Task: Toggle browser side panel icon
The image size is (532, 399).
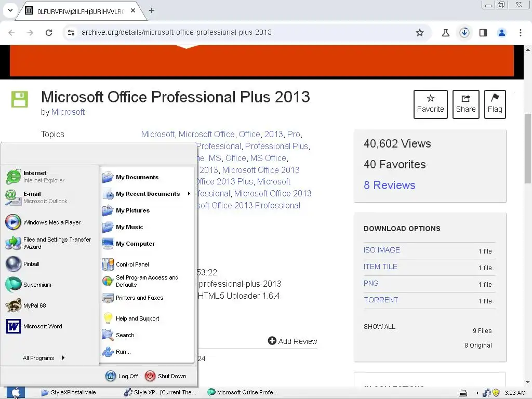Action: (x=483, y=33)
